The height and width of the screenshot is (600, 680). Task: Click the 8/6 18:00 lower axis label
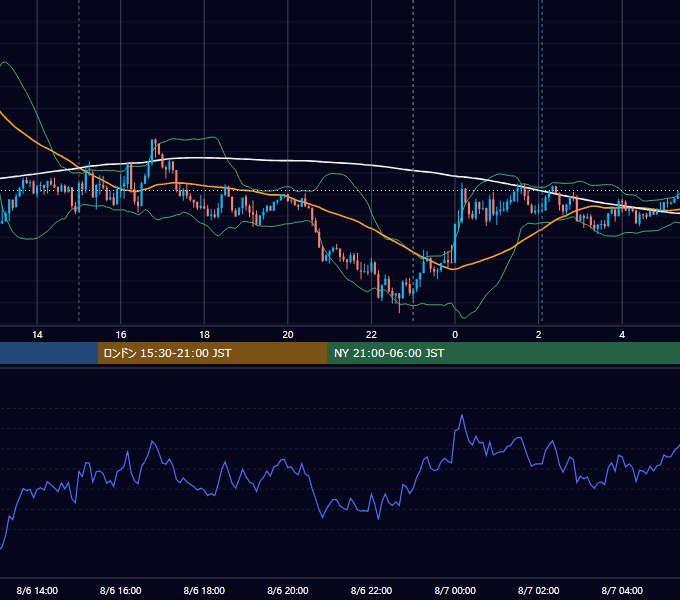204,590
